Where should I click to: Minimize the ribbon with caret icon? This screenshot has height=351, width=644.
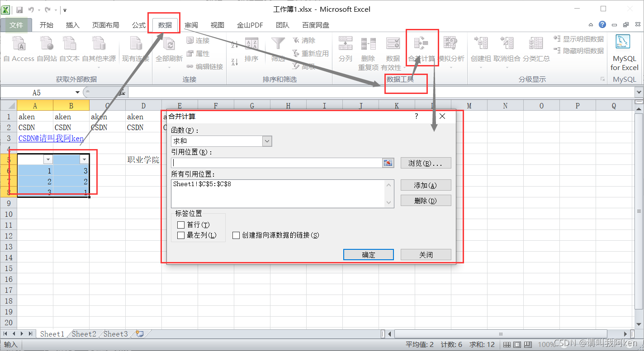point(591,25)
